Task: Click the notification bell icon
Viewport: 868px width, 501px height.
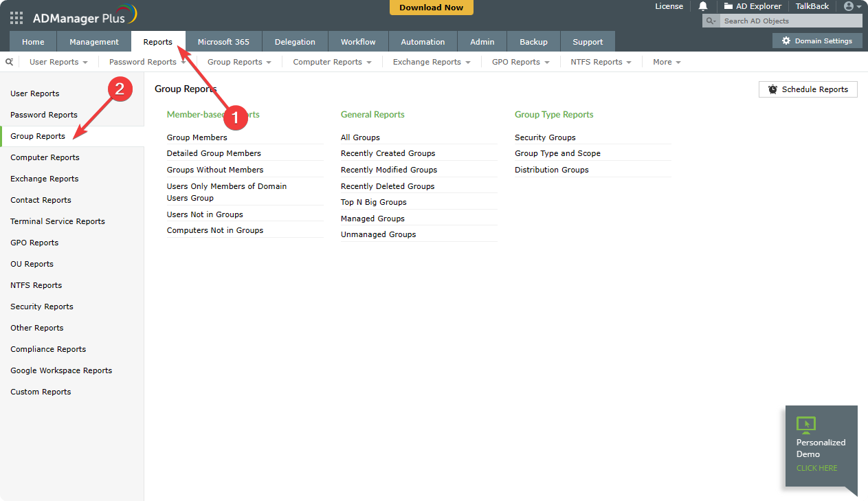Action: point(702,6)
